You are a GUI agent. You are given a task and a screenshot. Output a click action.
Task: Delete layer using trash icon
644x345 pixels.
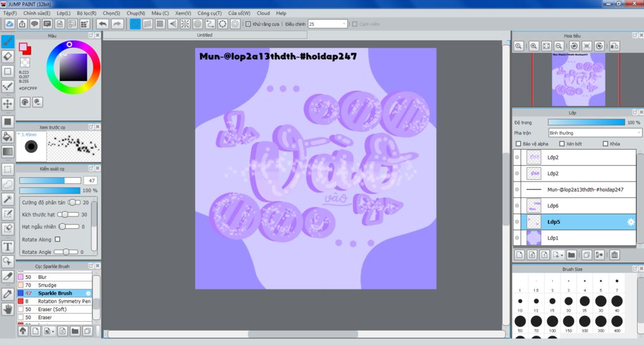click(614, 255)
